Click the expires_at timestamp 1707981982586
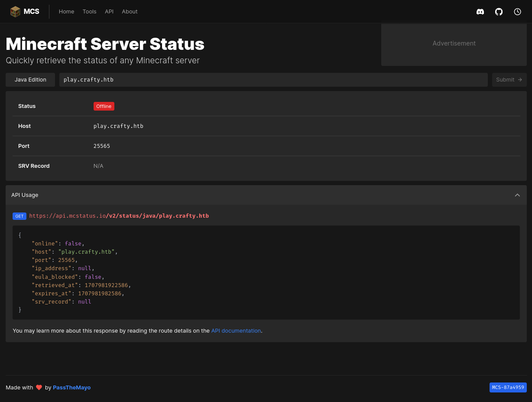Image resolution: width=532 pixels, height=402 pixels. 100,294
